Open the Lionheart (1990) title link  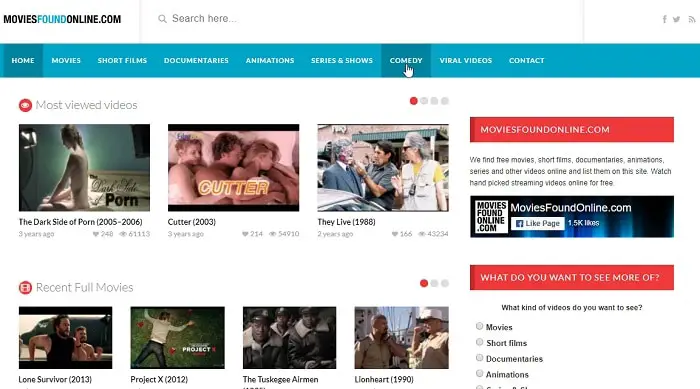[x=384, y=380]
